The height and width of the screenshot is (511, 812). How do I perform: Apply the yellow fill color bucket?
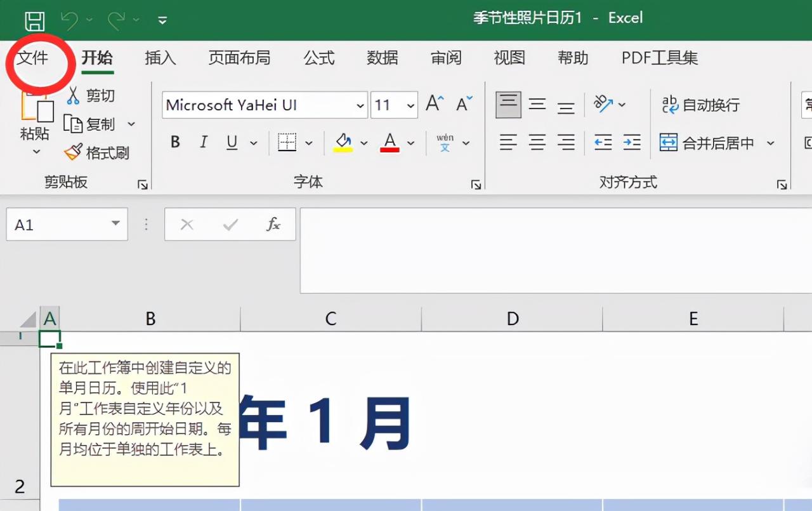(x=343, y=142)
